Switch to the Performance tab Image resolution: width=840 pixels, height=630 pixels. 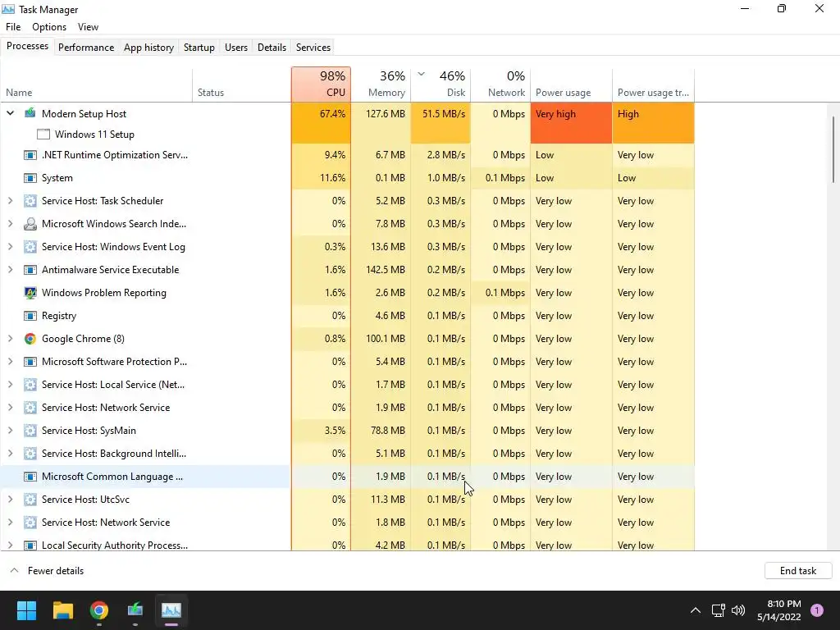86,47
